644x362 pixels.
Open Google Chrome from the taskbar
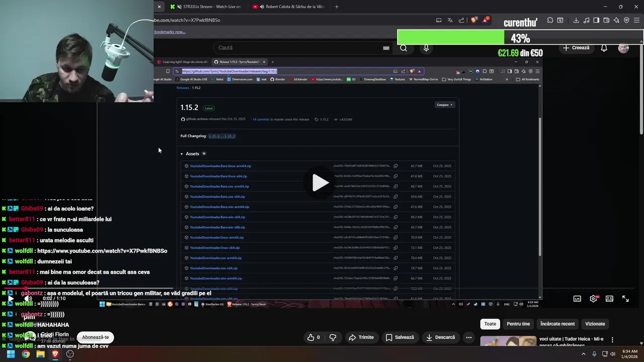26,354
